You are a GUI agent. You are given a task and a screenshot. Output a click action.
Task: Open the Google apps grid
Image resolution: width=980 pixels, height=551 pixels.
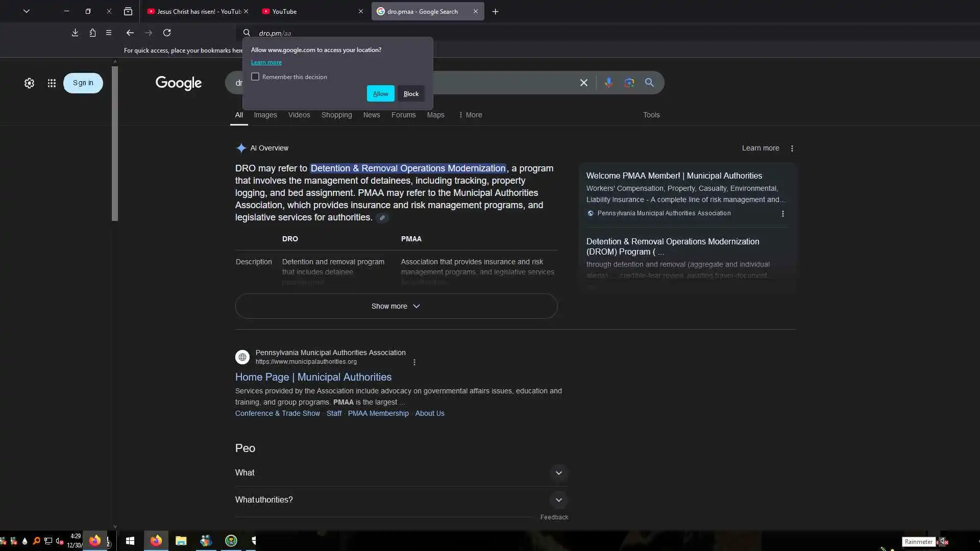(x=52, y=83)
